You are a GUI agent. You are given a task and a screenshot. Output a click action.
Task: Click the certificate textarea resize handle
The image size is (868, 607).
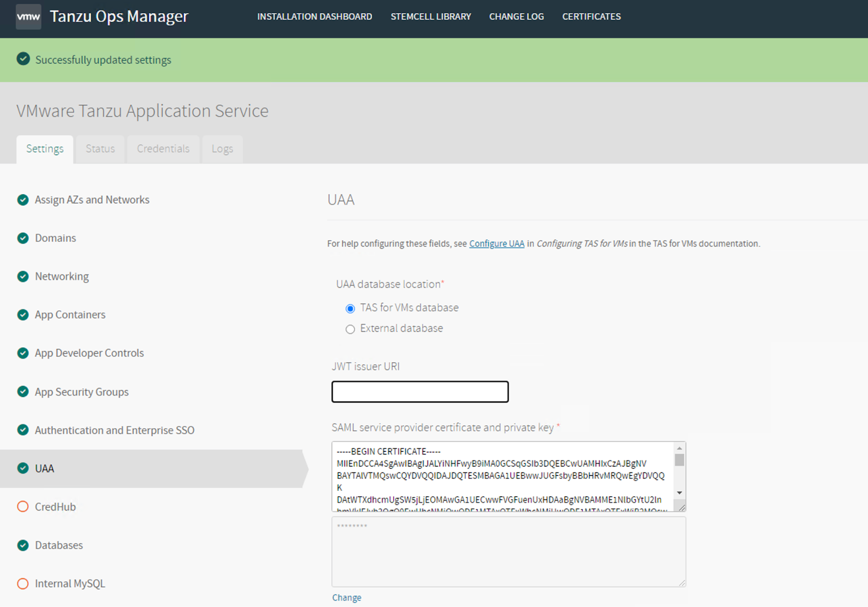(x=682, y=507)
